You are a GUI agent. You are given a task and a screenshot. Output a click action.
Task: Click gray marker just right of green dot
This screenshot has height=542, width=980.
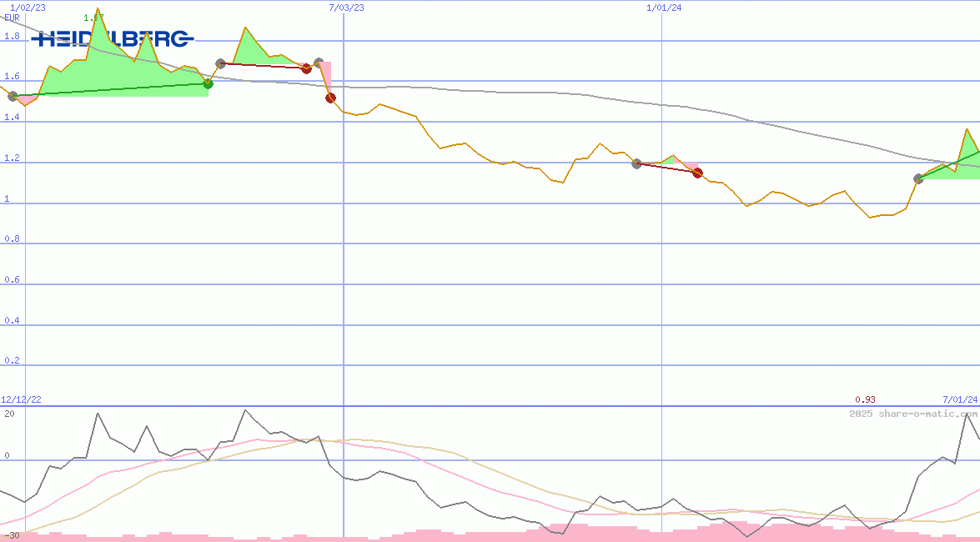coord(220,63)
